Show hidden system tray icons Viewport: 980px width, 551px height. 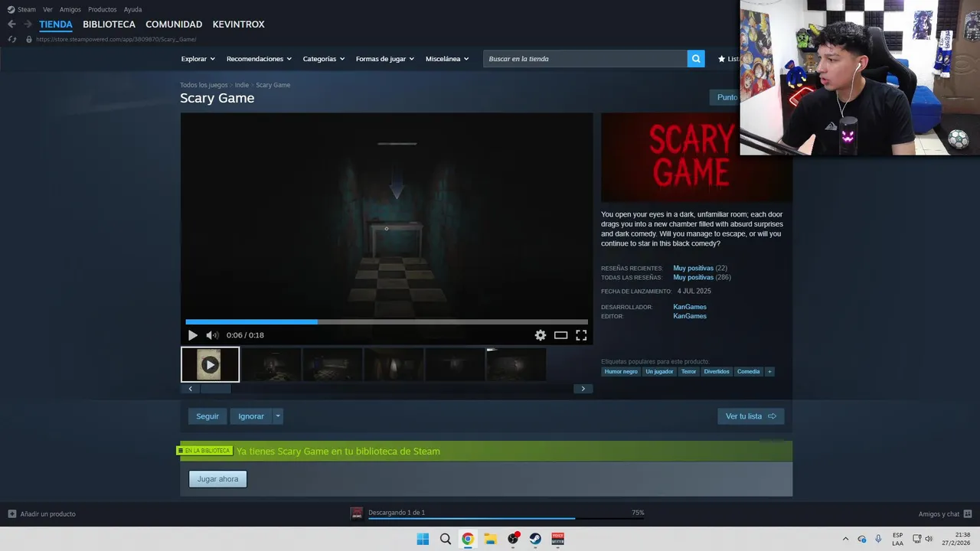pyautogui.click(x=845, y=539)
